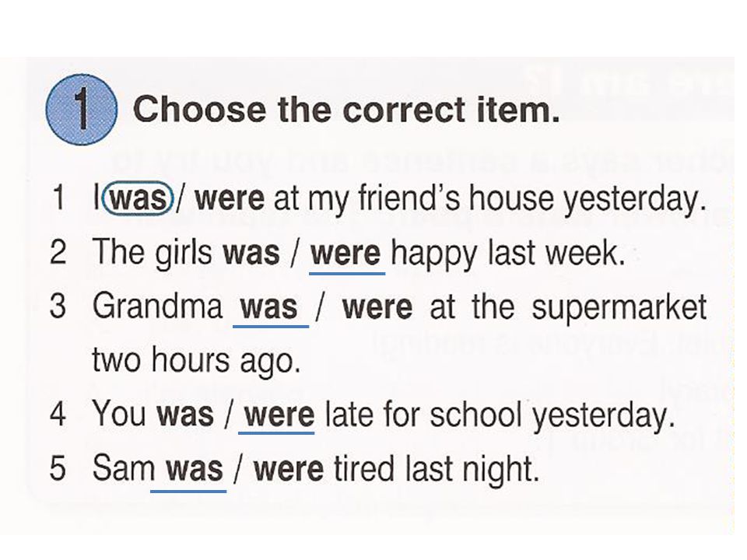
Task: Click the 'Choose the correct item.' heading
Action: point(346,110)
